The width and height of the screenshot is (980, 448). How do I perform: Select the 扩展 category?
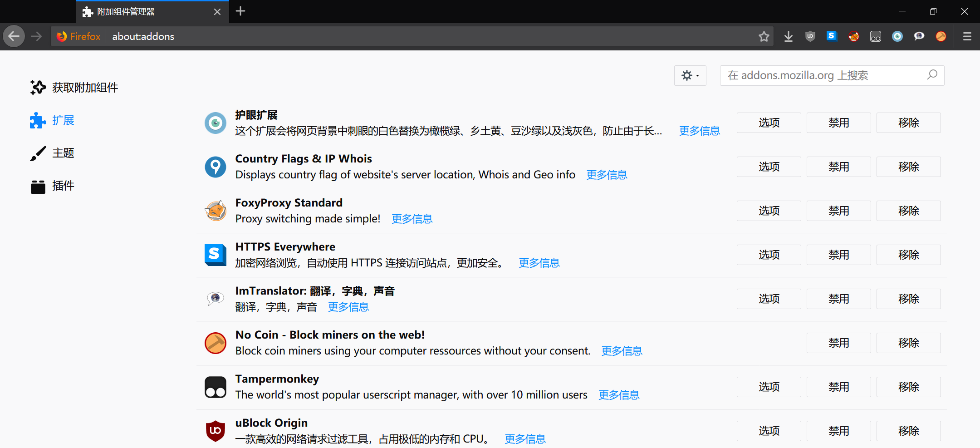52,120
